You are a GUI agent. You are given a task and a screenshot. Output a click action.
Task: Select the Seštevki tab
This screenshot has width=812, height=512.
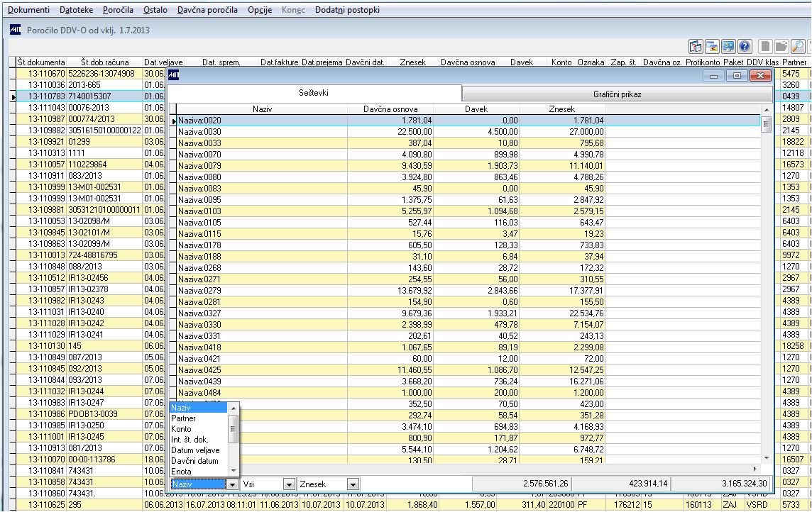click(314, 93)
